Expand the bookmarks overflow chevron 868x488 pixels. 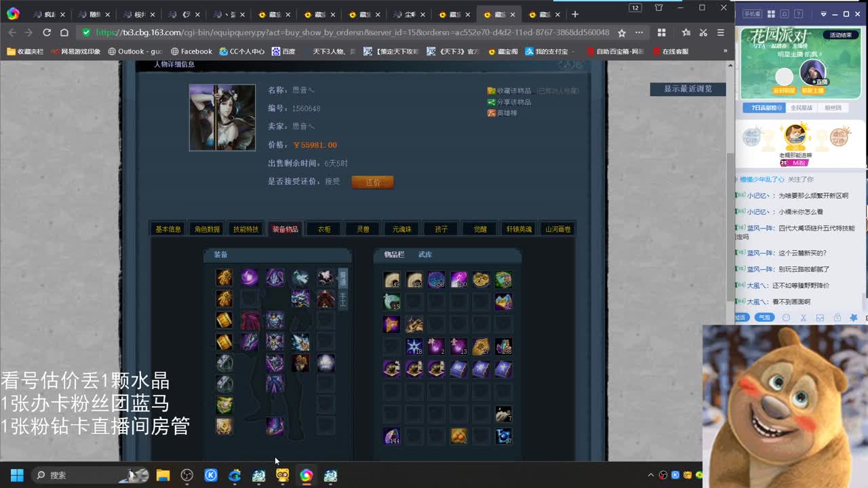(x=725, y=51)
